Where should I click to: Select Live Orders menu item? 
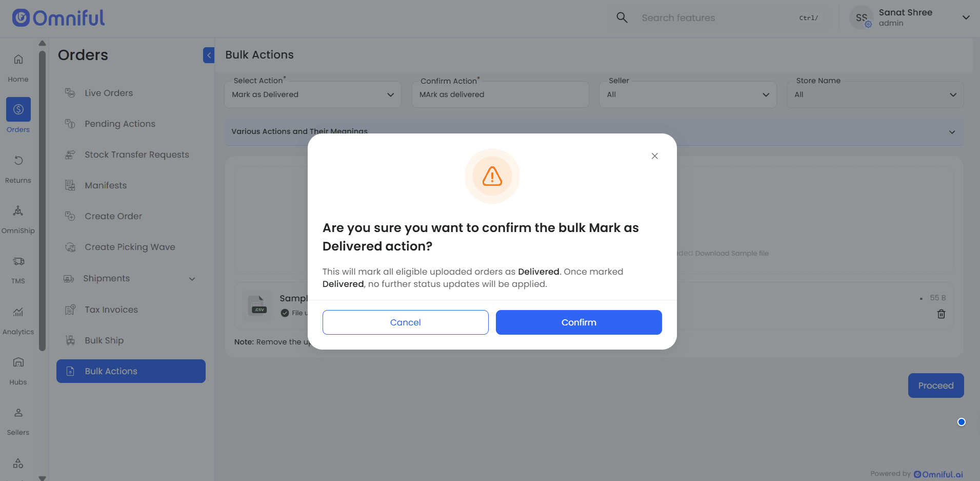coord(109,93)
